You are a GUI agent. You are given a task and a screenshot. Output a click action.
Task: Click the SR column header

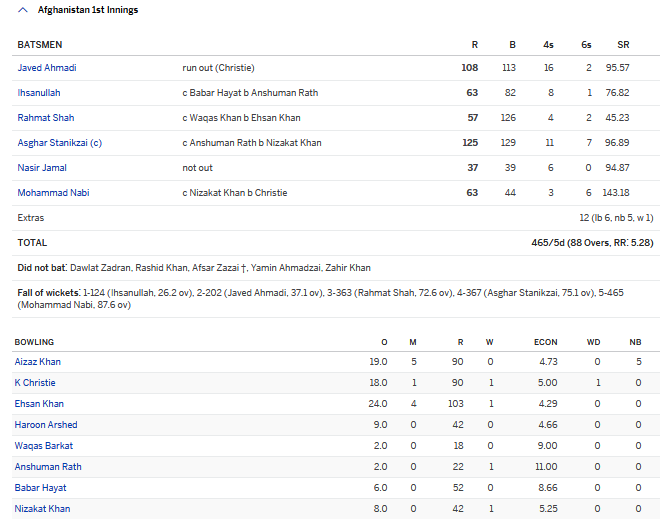point(623,45)
